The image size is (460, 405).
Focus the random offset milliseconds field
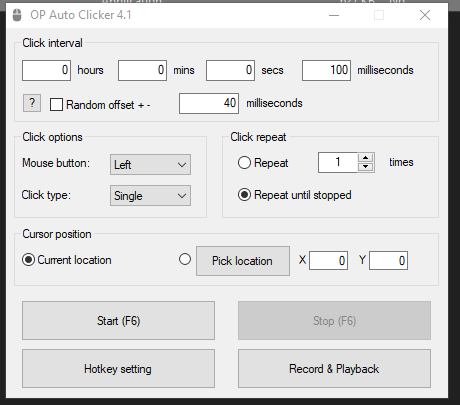[209, 103]
